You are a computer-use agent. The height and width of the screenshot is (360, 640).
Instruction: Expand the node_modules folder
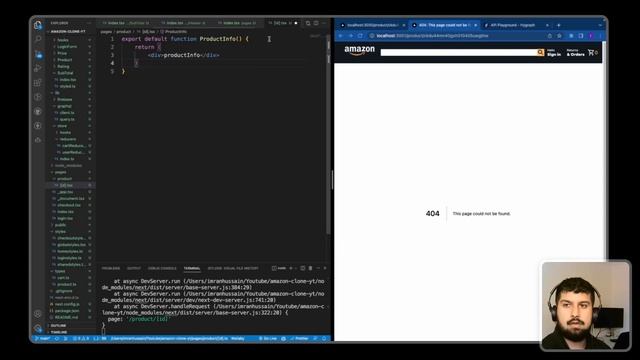pos(70,165)
